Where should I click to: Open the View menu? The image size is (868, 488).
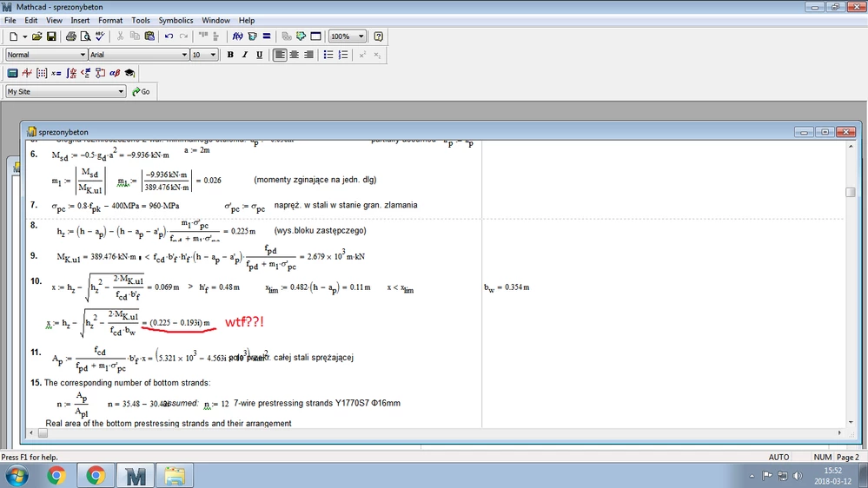tap(54, 21)
